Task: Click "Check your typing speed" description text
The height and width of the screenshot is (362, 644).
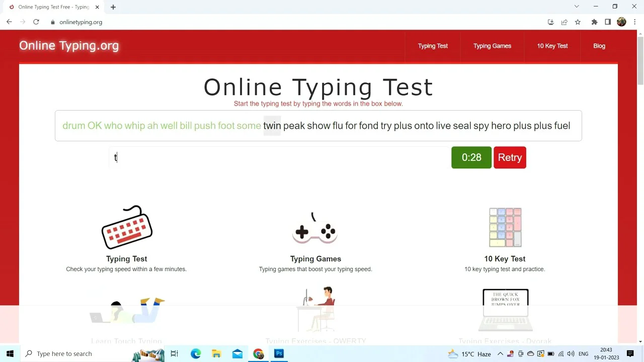Action: [126, 269]
